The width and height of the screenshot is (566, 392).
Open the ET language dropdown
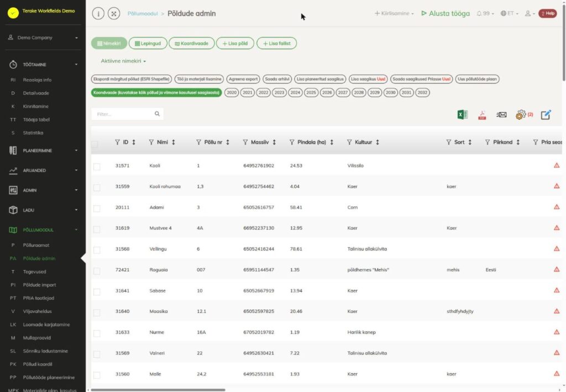click(x=509, y=13)
